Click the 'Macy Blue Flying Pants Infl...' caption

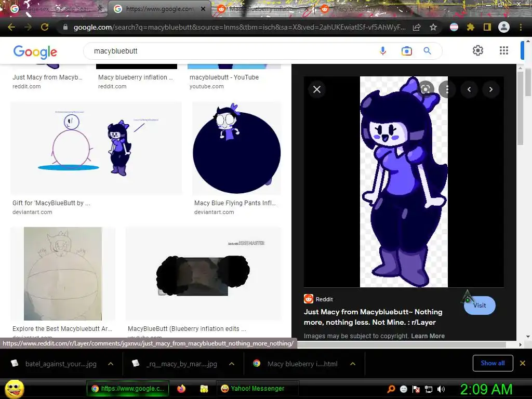pyautogui.click(x=235, y=203)
